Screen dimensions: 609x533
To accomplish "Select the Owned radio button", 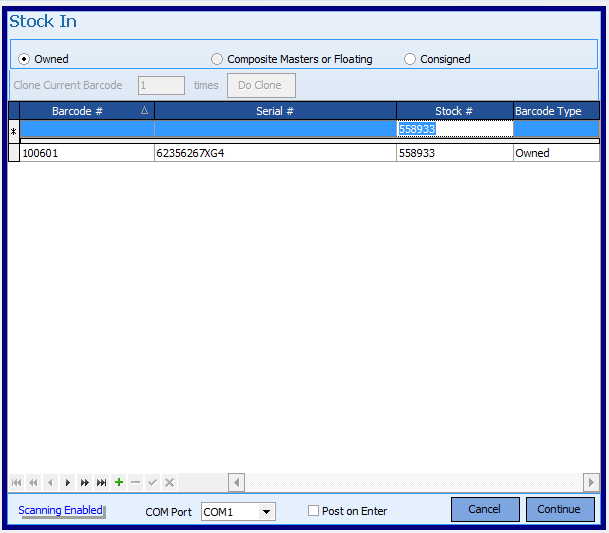I will (25, 59).
